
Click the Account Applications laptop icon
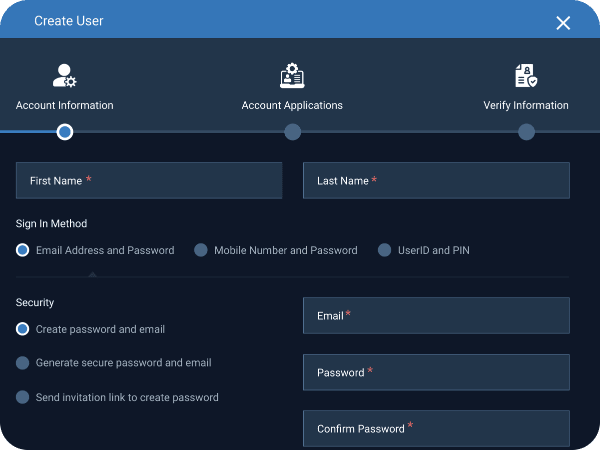click(292, 75)
